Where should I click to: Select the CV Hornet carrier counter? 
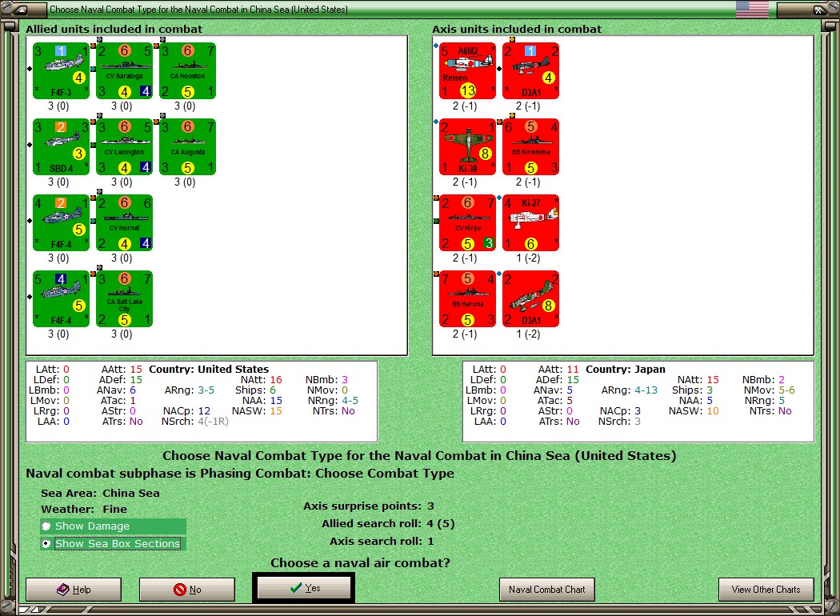pyautogui.click(x=124, y=223)
